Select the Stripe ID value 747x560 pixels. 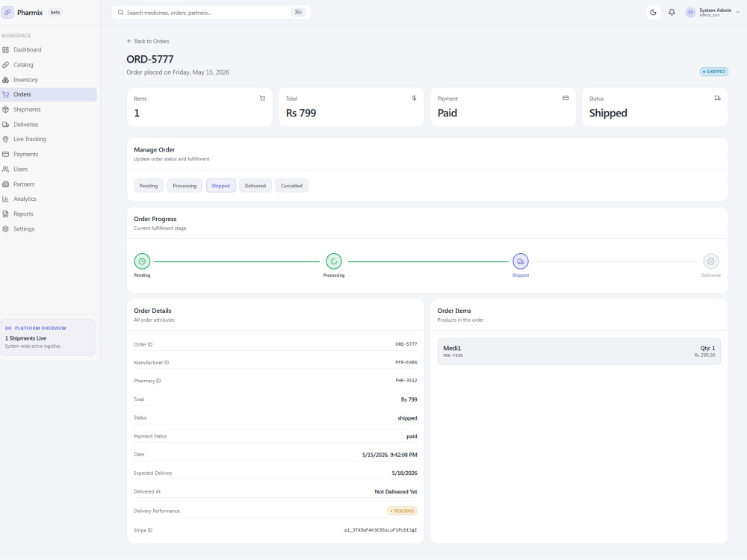coord(381,530)
